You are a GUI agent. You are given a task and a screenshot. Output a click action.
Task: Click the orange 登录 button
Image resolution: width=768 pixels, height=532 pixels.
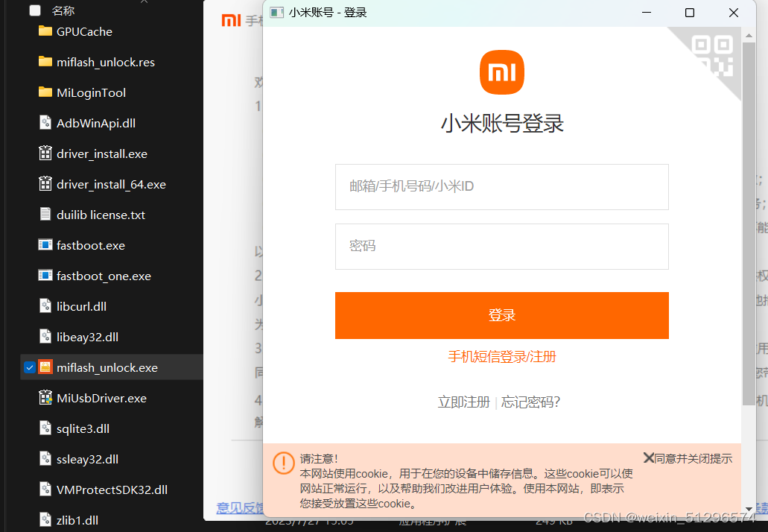pos(501,315)
